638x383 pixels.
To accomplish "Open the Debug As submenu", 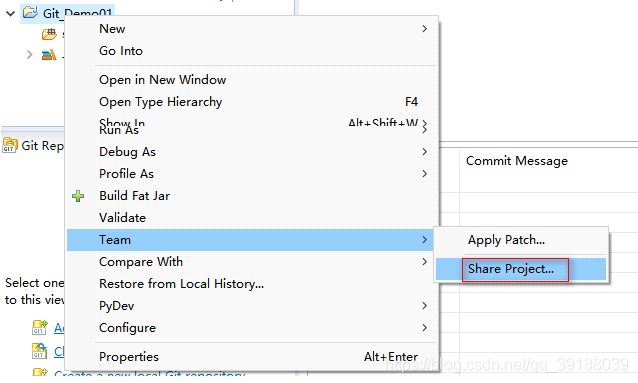I will pos(252,152).
